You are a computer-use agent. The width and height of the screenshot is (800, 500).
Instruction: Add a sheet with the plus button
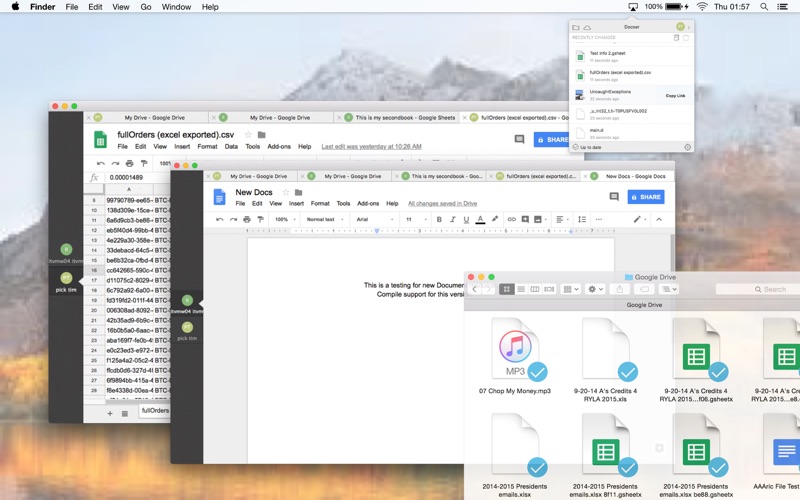click(x=110, y=413)
